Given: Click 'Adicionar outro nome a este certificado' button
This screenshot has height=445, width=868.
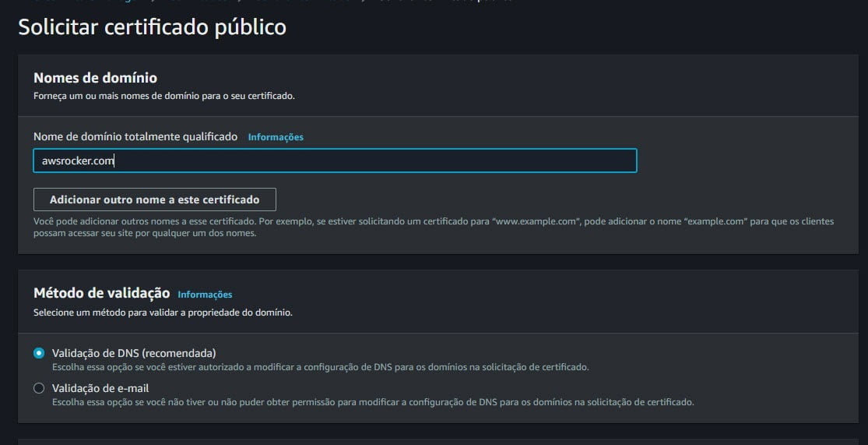Looking at the screenshot, I should point(154,200).
